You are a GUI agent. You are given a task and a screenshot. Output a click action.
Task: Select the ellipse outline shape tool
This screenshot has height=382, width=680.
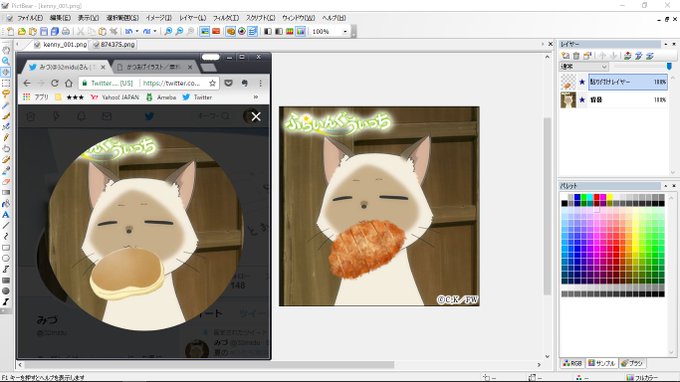6,258
